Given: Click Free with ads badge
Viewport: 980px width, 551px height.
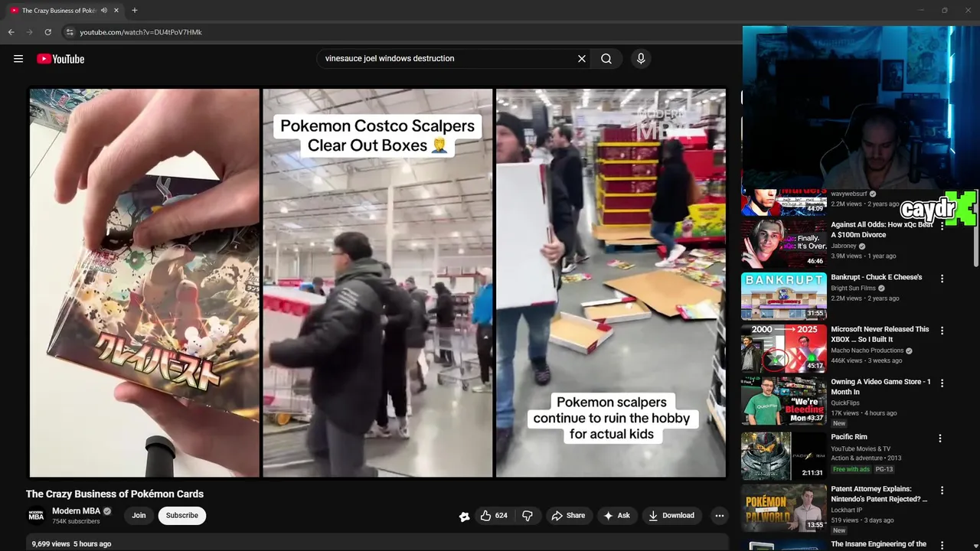Looking at the screenshot, I should [851, 469].
